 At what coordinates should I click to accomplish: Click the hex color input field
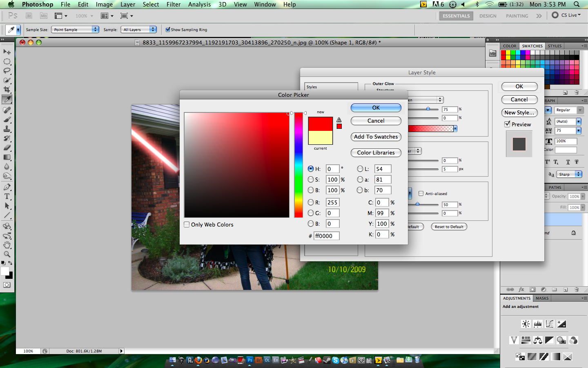[326, 236]
